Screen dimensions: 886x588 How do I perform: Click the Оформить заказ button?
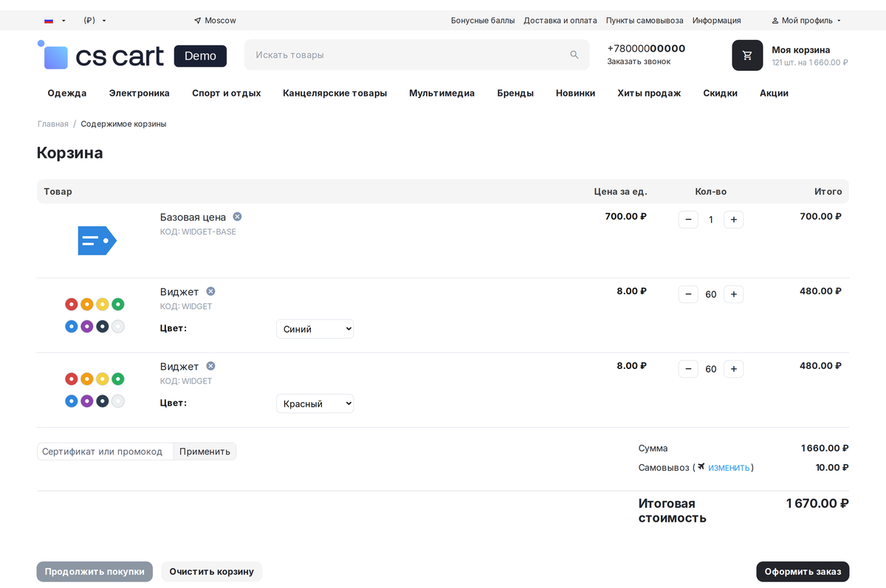click(x=803, y=572)
